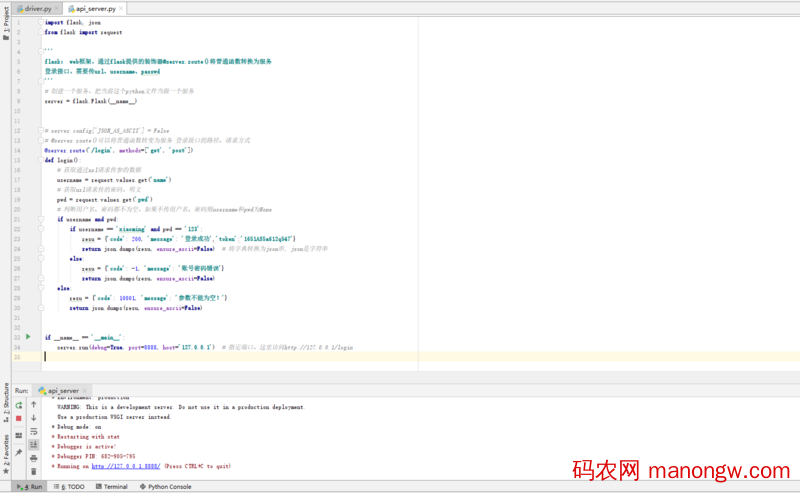Print the console output via printer icon
The width and height of the screenshot is (800, 493).
34,458
